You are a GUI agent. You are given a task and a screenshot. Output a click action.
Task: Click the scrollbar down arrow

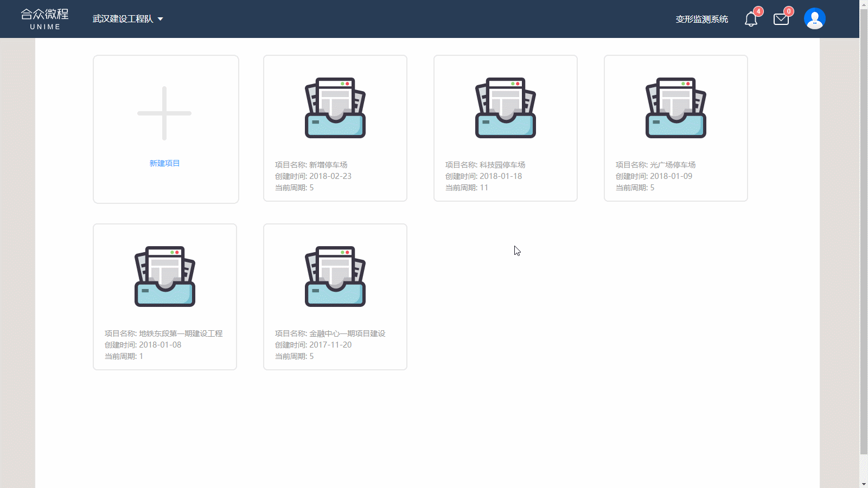pos(864,484)
